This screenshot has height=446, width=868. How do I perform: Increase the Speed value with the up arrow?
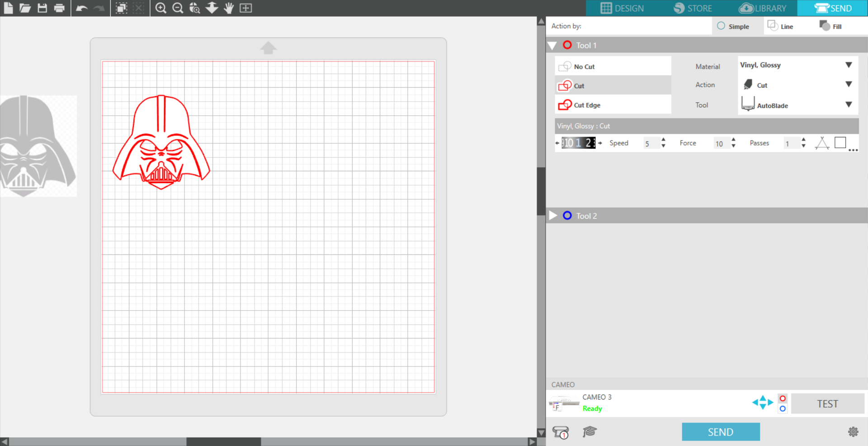tap(663, 140)
